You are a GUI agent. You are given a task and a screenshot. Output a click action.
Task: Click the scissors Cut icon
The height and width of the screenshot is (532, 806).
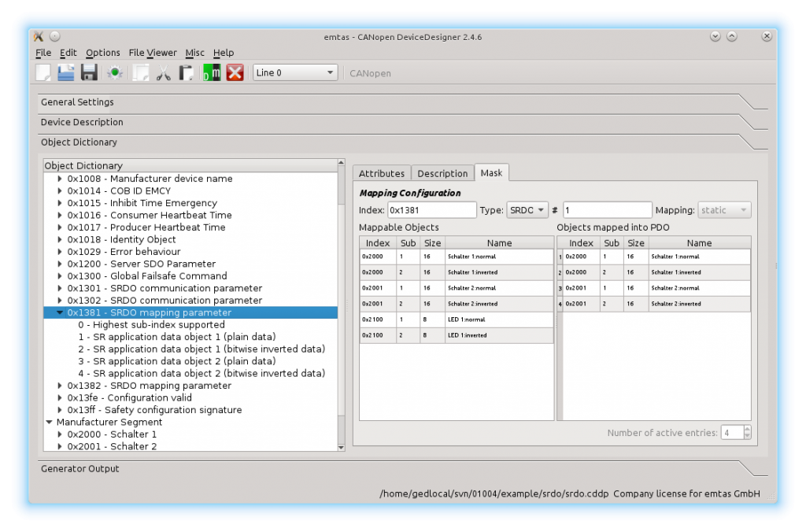pyautogui.click(x=164, y=73)
